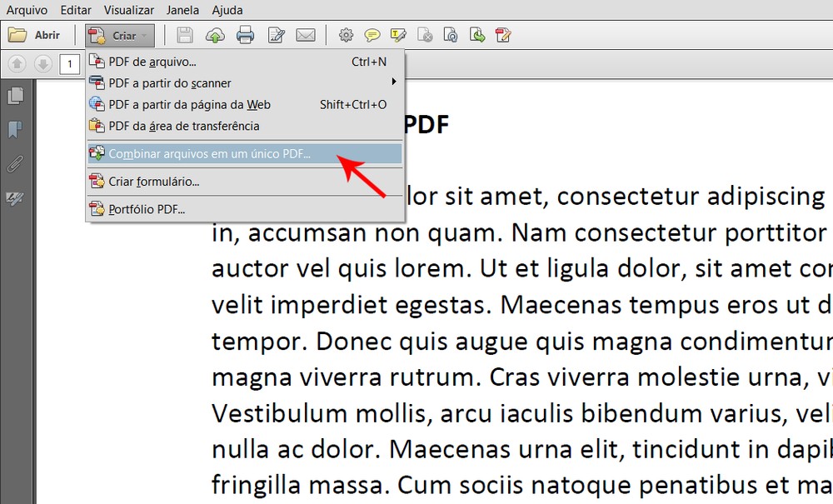Screen dimensions: 833x504
Task: Save the document with the floppy disk icon
Action: (x=182, y=34)
